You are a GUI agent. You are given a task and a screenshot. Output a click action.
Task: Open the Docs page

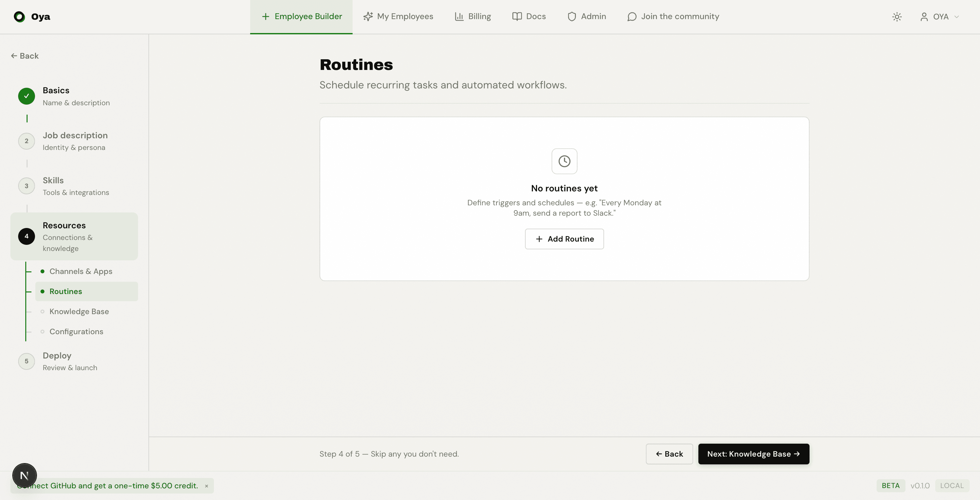pos(529,16)
